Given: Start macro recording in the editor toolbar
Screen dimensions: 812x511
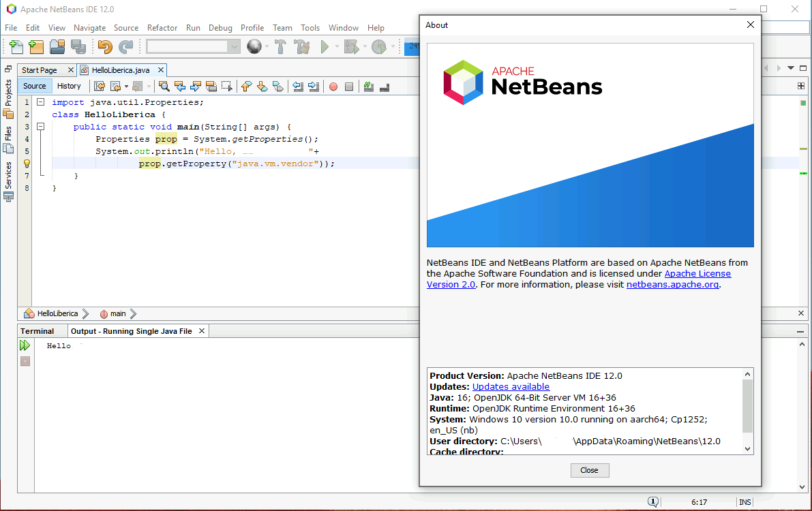Looking at the screenshot, I should coord(332,87).
